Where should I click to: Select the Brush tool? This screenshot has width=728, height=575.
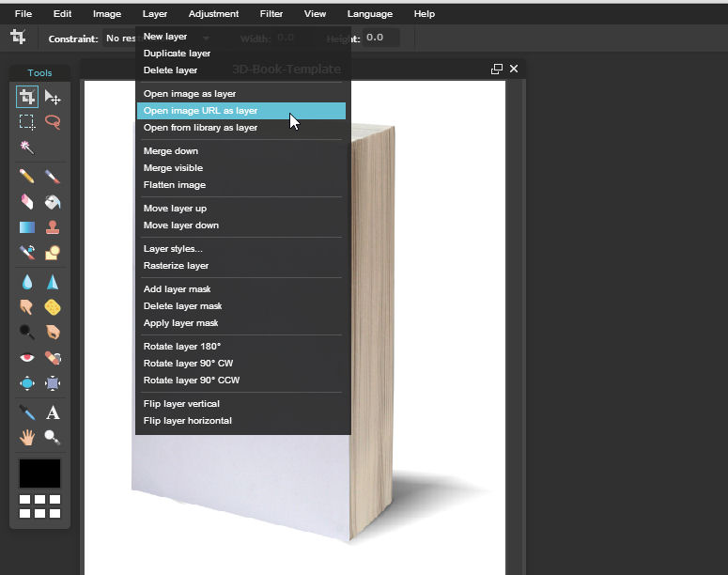pos(53,177)
